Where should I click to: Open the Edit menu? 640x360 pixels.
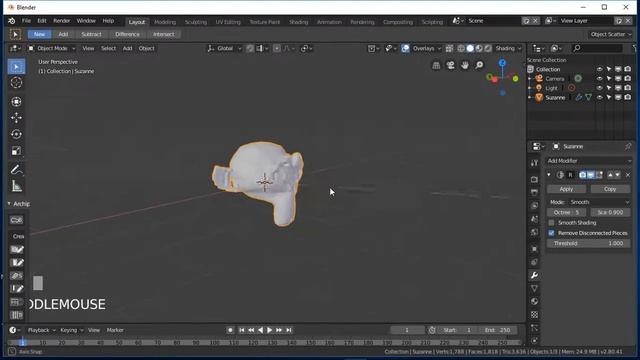pos(42,21)
